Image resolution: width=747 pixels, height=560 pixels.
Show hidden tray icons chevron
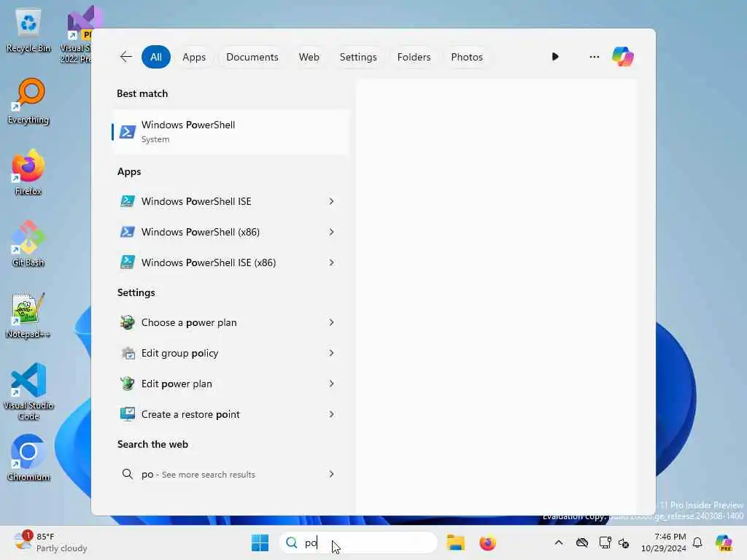click(558, 542)
